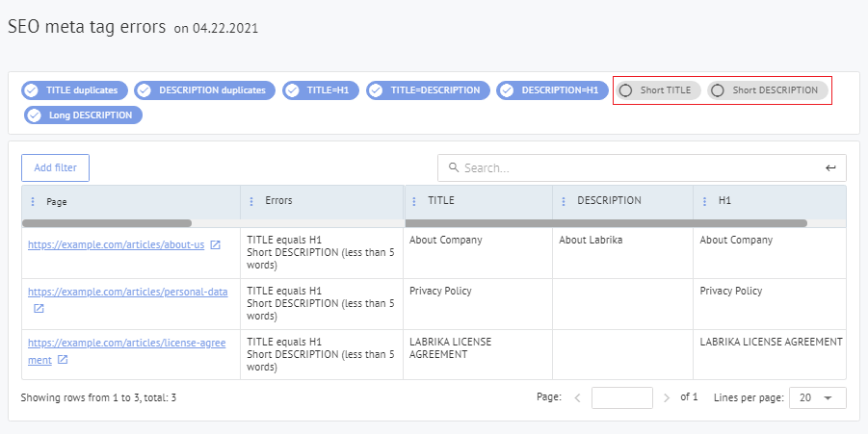Click the search magnifier icon
868x434 pixels.
tap(452, 167)
